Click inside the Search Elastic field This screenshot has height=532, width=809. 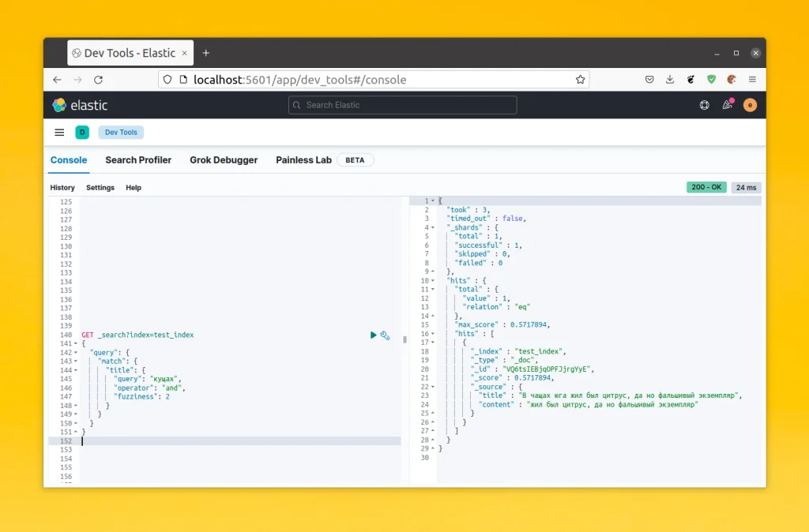coord(402,104)
